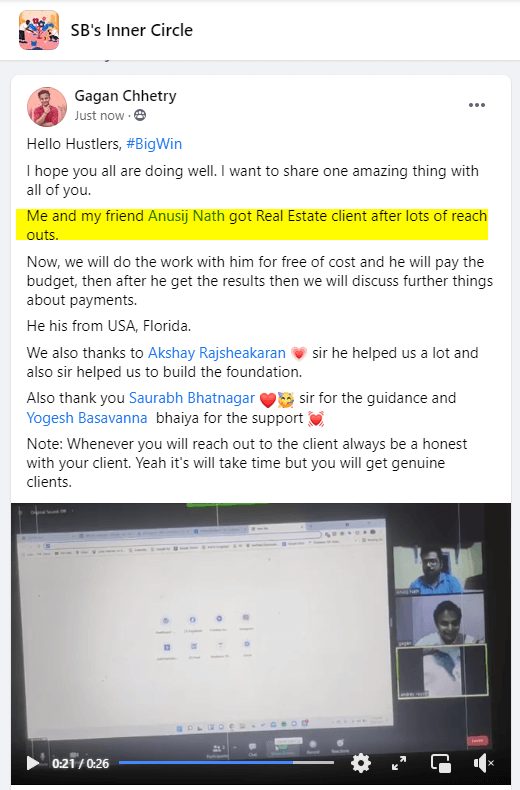Unmute the video sound
Screen dimensions: 520x790
click(x=483, y=763)
